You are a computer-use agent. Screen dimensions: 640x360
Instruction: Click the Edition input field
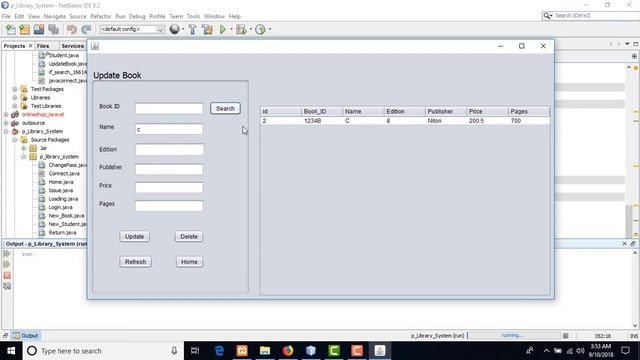(169, 149)
